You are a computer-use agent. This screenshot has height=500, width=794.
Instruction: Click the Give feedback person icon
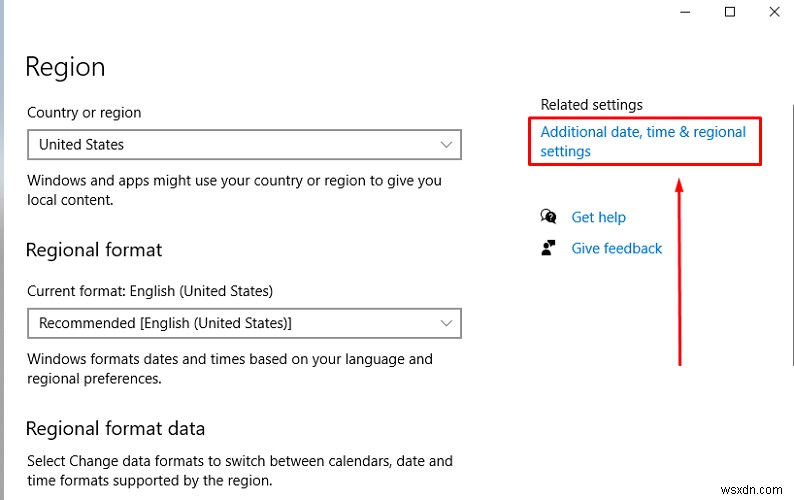click(548, 248)
